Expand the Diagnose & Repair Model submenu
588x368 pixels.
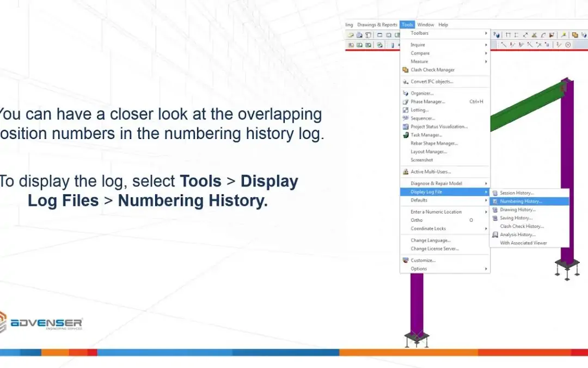[x=436, y=183]
